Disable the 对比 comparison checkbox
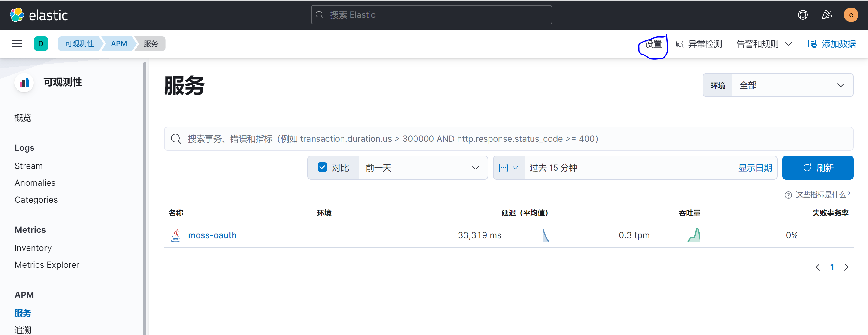Image resolution: width=868 pixels, height=335 pixels. coord(322,167)
